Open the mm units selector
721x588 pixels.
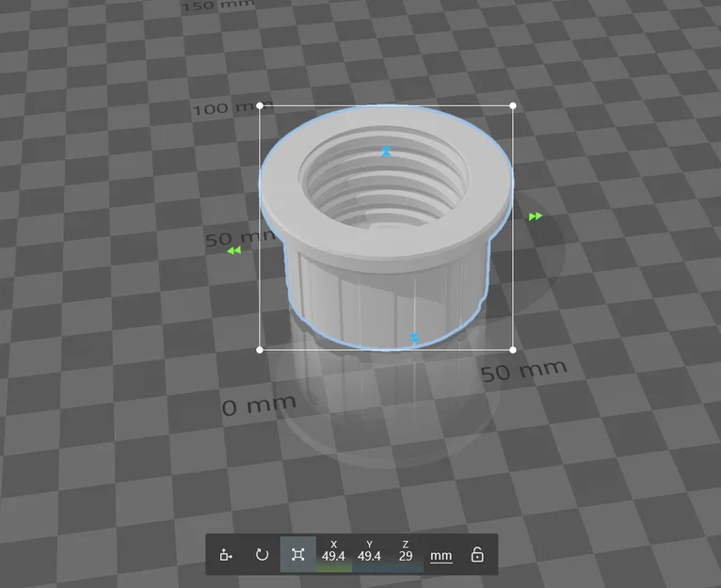(x=441, y=556)
